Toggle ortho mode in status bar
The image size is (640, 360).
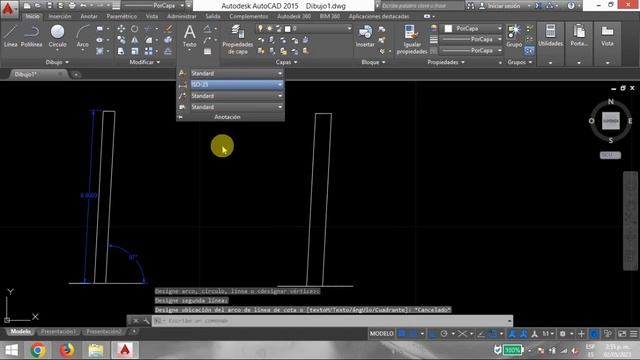(x=432, y=334)
